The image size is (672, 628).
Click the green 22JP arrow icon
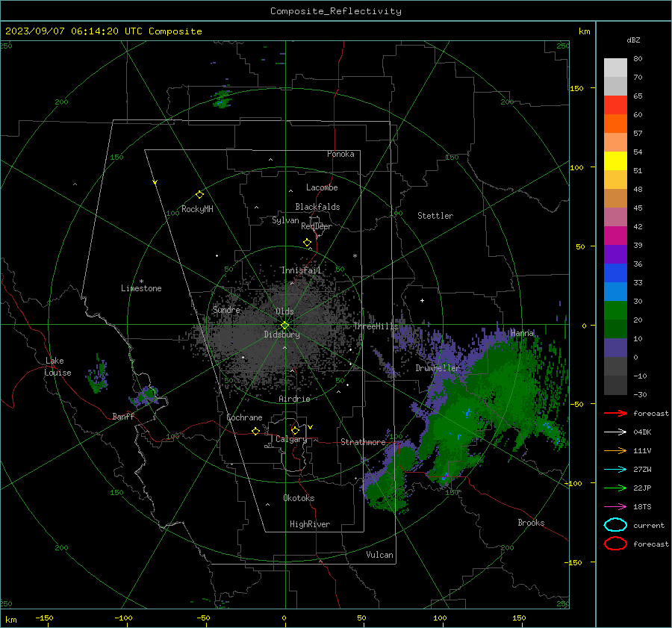[x=615, y=488]
